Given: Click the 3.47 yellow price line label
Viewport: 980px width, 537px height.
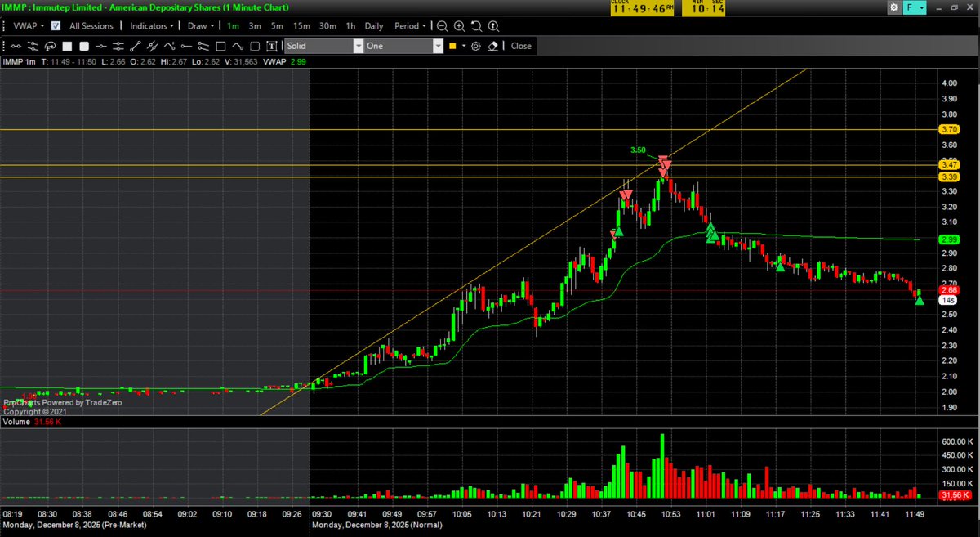Looking at the screenshot, I should pyautogui.click(x=949, y=165).
